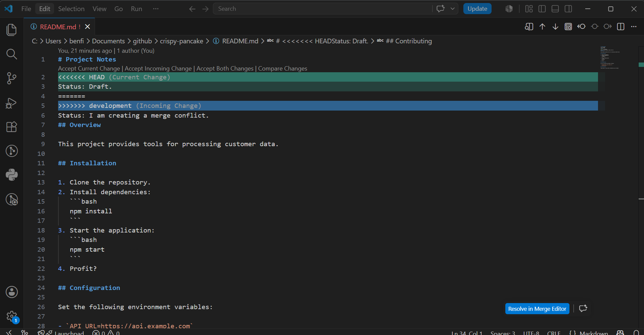Click the chat sparkle icon beside Resolve button
The image size is (644, 335).
pyautogui.click(x=583, y=308)
